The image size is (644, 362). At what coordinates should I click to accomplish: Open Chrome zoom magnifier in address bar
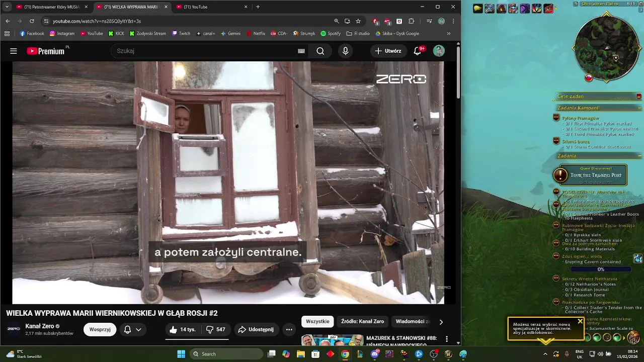click(x=337, y=21)
